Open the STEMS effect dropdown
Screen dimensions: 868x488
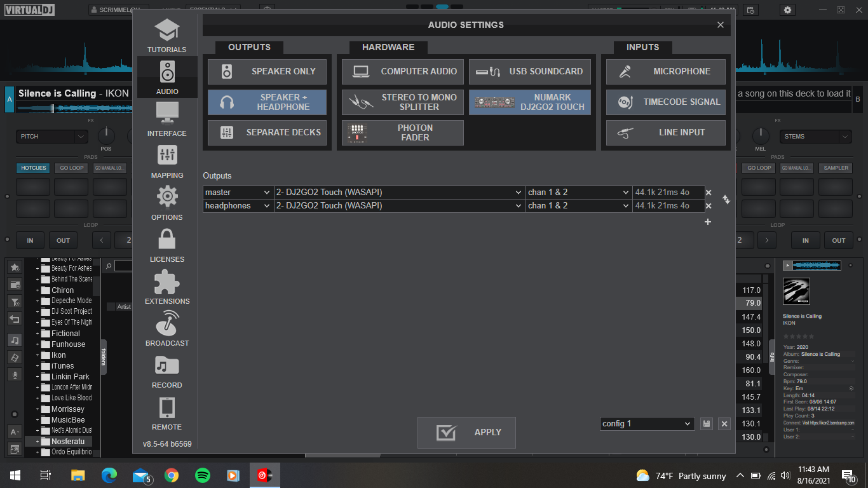pyautogui.click(x=815, y=136)
